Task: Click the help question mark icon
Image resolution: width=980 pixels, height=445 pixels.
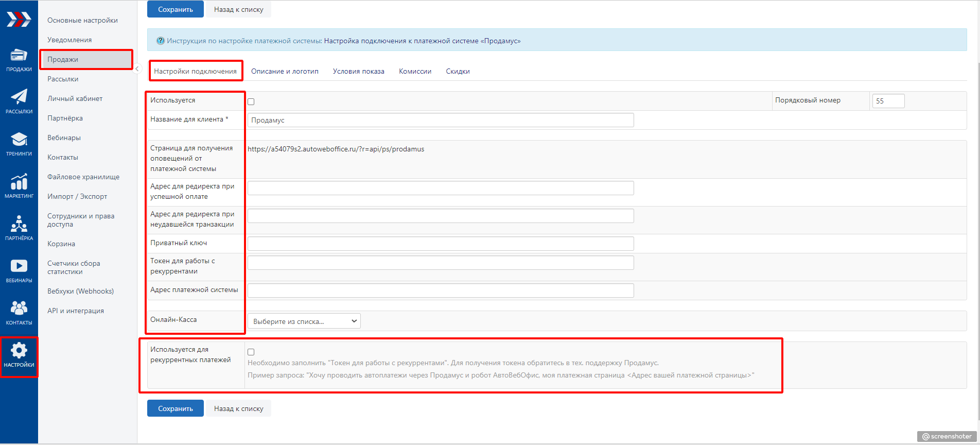Action: [161, 41]
